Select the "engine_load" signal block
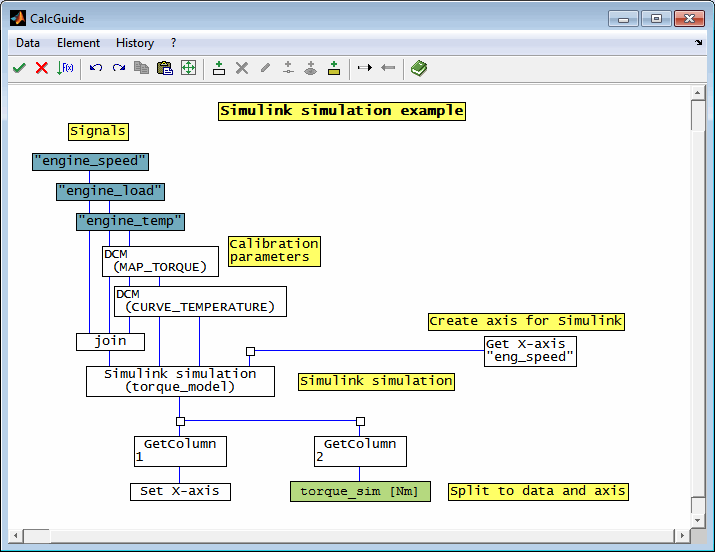 110,191
